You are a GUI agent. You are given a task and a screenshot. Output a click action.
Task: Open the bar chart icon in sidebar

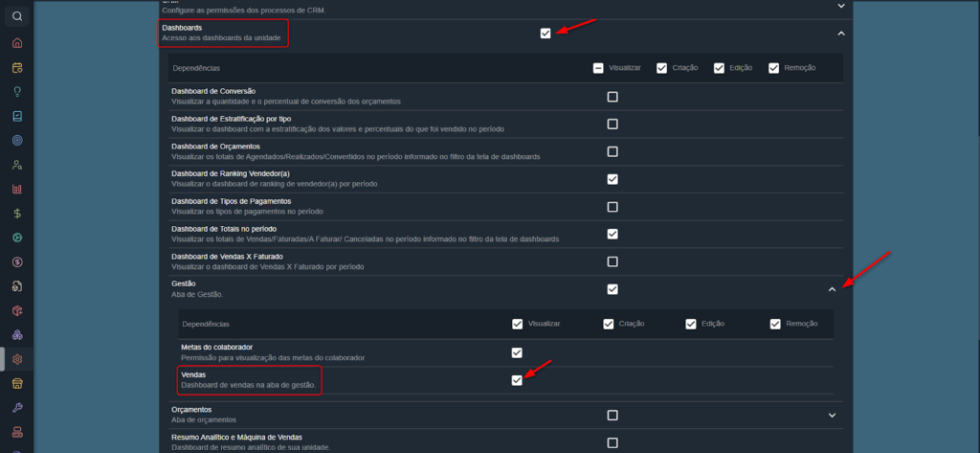click(17, 190)
